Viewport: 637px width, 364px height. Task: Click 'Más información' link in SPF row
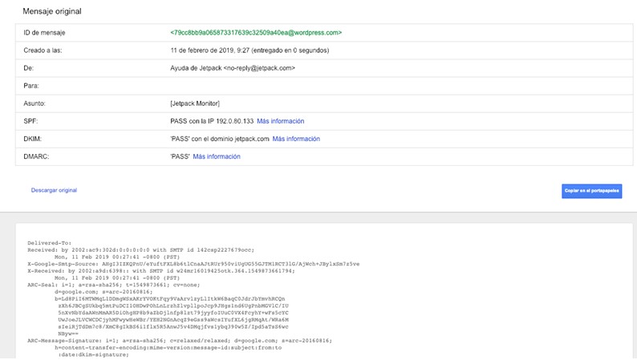(x=280, y=121)
